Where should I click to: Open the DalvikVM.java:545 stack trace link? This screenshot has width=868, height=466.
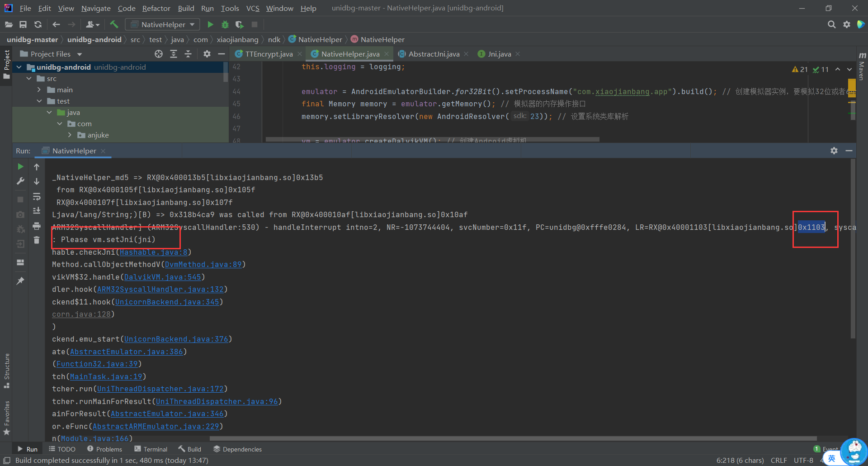click(x=162, y=277)
